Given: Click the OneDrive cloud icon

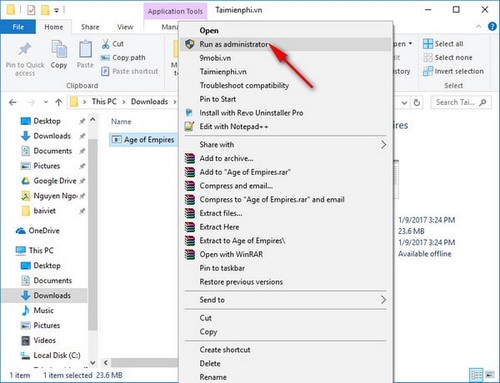Looking at the screenshot, I should [21, 231].
